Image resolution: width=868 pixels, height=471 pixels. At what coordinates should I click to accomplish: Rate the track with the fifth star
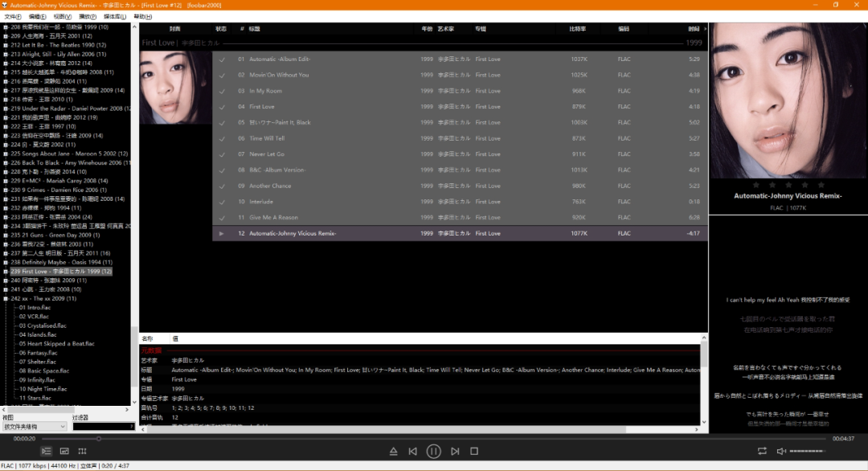(821, 185)
